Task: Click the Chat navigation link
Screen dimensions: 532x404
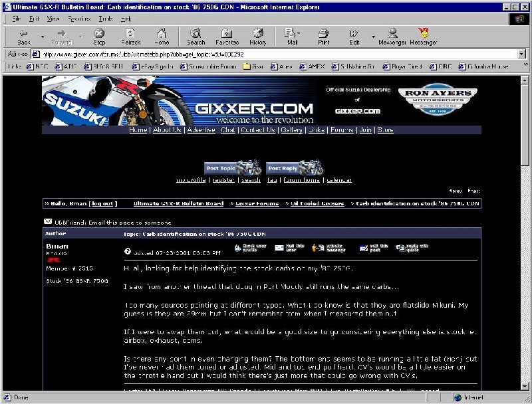Action: tap(228, 130)
